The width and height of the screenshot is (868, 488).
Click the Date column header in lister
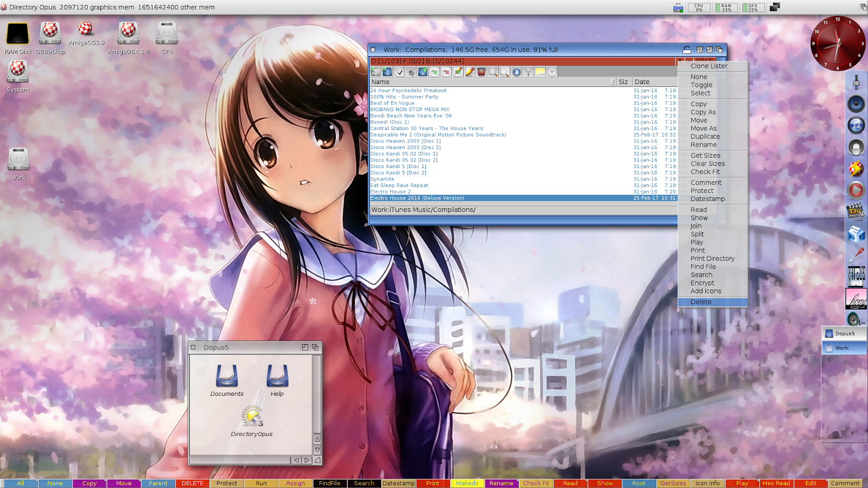pyautogui.click(x=655, y=82)
